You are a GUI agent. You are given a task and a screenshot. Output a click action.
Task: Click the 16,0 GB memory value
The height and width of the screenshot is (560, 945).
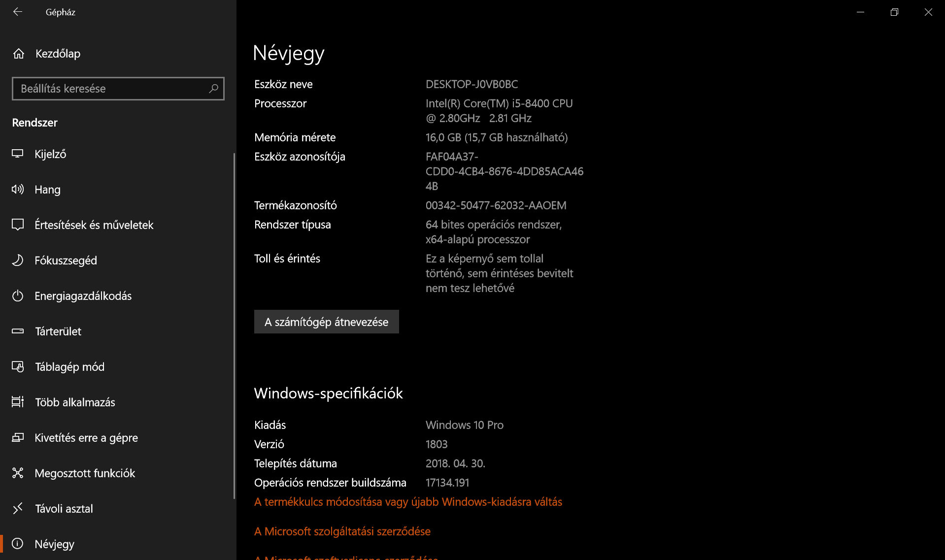[x=497, y=137]
